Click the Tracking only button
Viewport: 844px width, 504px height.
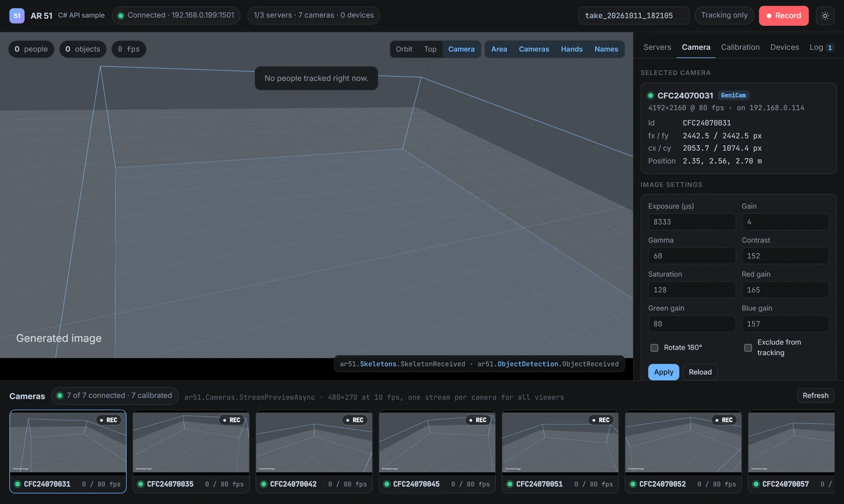click(x=724, y=15)
